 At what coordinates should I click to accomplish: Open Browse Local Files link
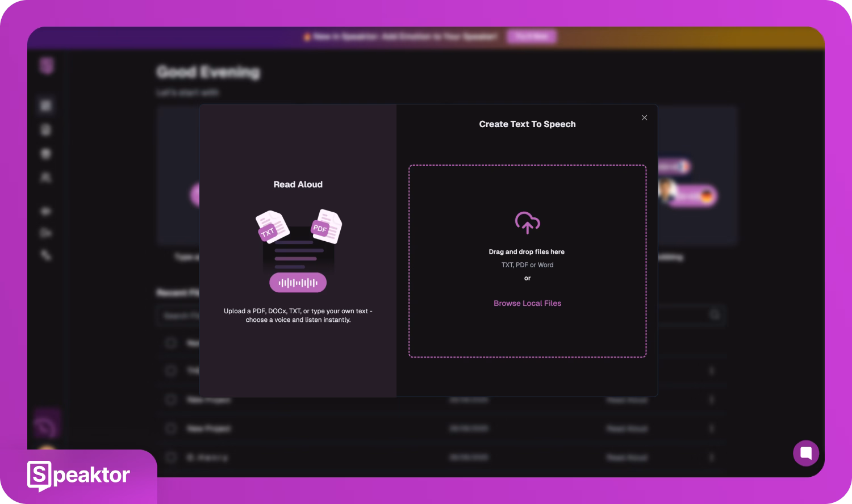[527, 304]
